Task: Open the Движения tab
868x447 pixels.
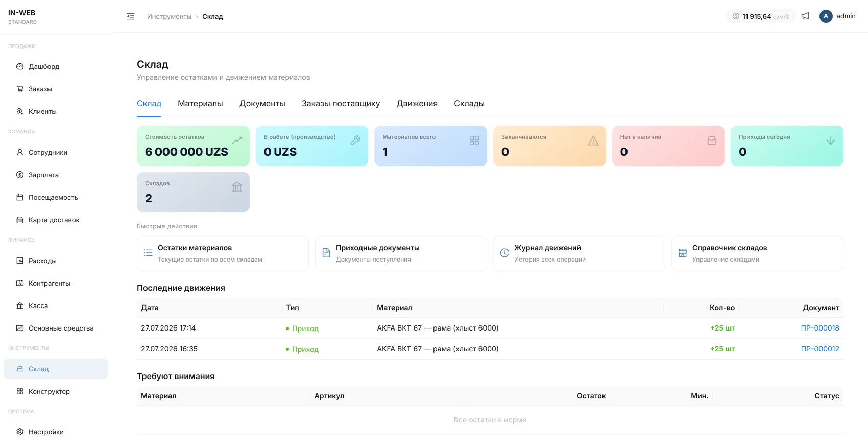Action: pos(417,103)
